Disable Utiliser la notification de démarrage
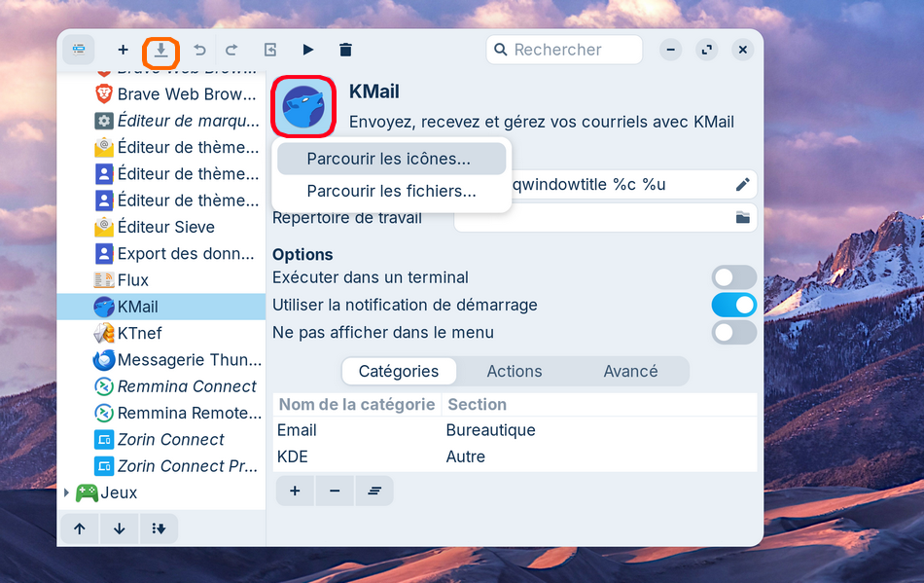 click(733, 305)
